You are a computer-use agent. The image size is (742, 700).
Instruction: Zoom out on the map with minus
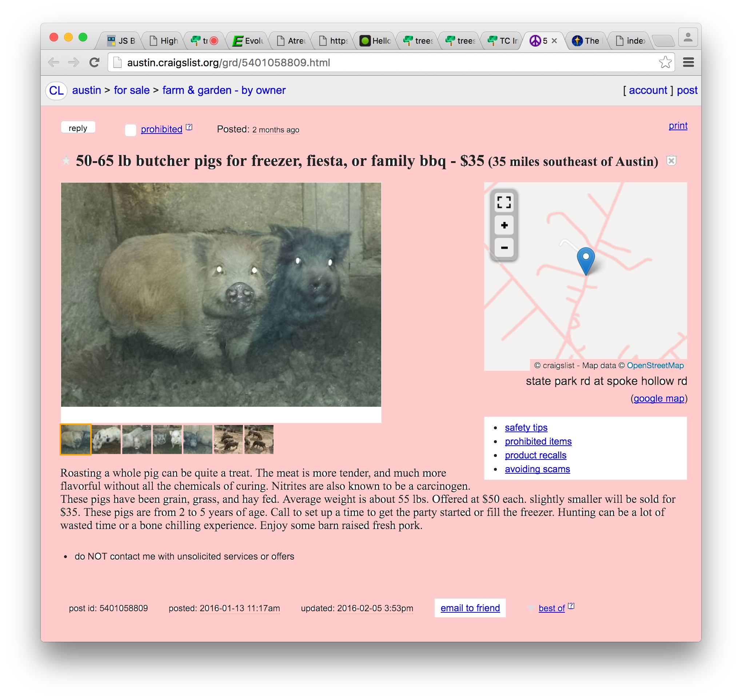click(504, 247)
